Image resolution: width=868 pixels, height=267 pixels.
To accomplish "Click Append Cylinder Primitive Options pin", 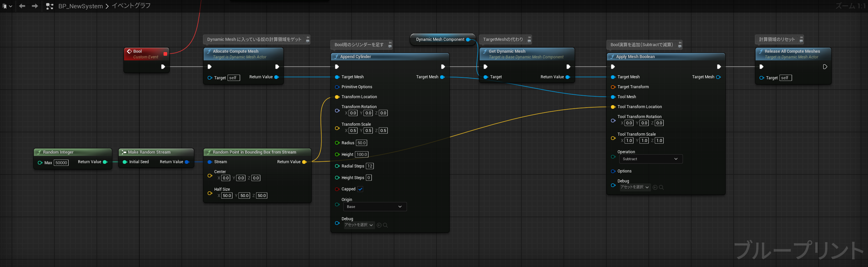I will pyautogui.click(x=337, y=87).
